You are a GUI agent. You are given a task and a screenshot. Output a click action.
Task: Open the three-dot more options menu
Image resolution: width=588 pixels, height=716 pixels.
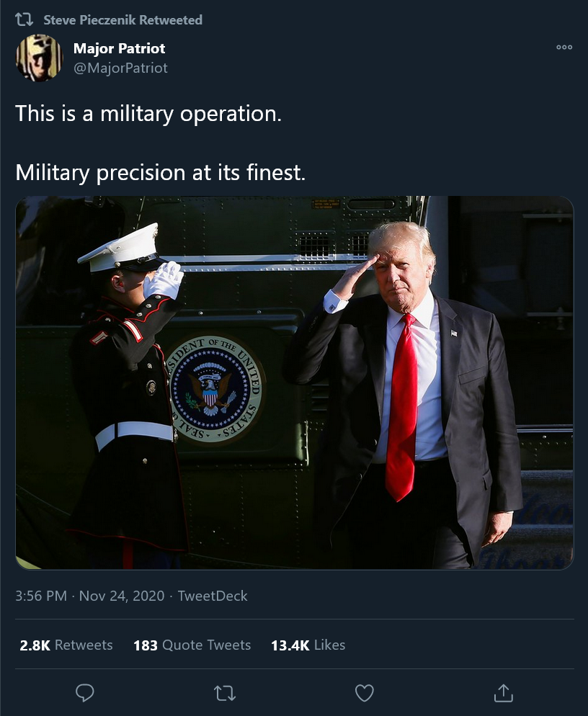[563, 47]
